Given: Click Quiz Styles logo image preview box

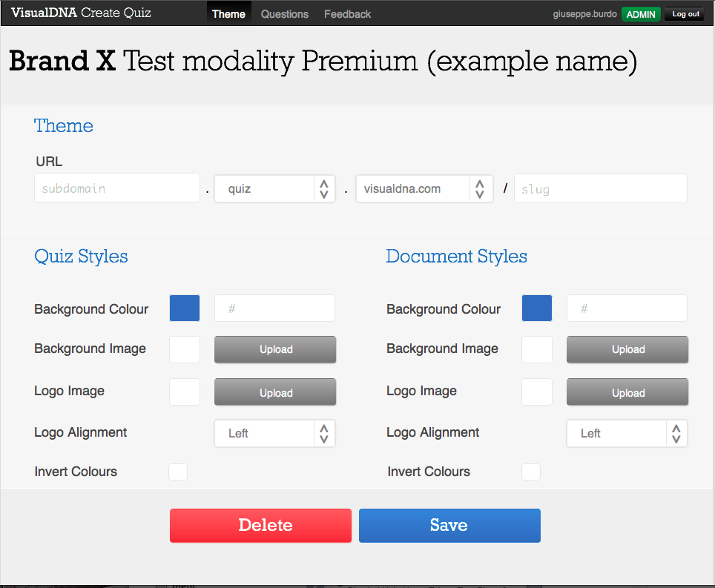Looking at the screenshot, I should coord(185,392).
